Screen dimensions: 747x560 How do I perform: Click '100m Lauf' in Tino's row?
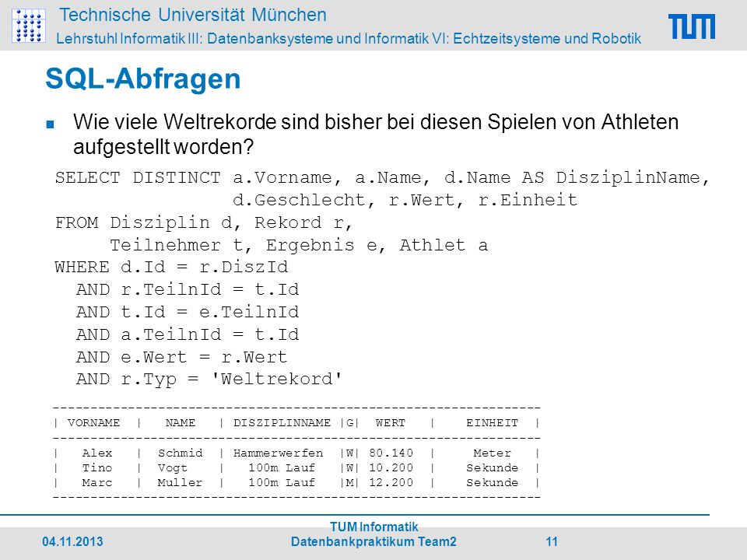(x=282, y=467)
